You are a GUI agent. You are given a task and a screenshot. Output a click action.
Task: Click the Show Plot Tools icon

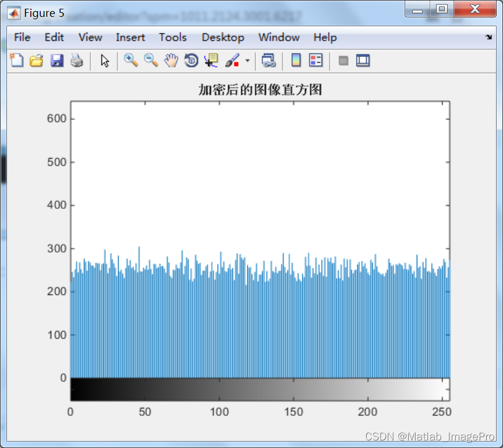coord(363,61)
